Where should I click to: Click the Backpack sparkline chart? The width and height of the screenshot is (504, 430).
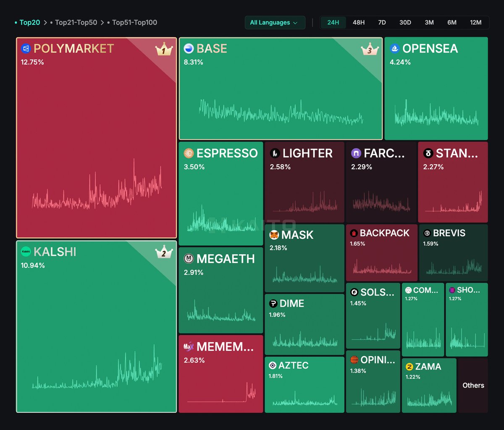click(x=382, y=267)
